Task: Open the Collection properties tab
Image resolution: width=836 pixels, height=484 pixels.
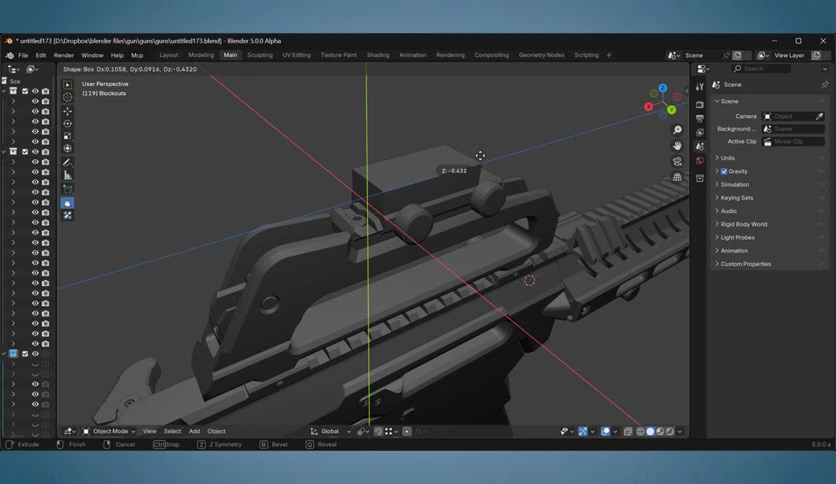Action: pos(700,179)
